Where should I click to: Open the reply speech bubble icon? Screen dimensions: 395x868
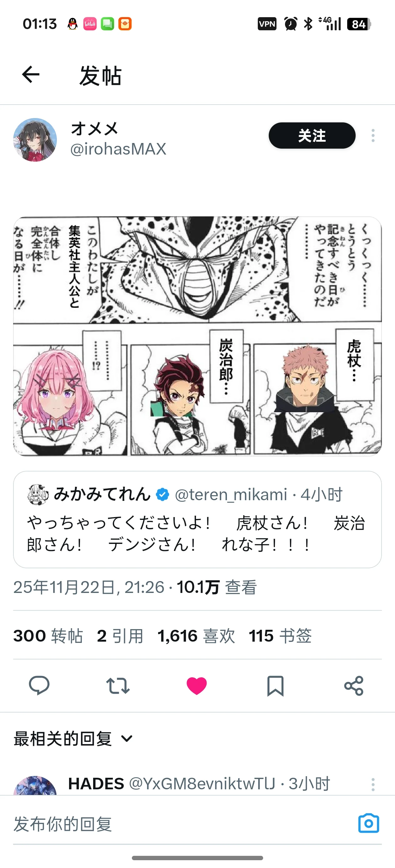point(39,685)
